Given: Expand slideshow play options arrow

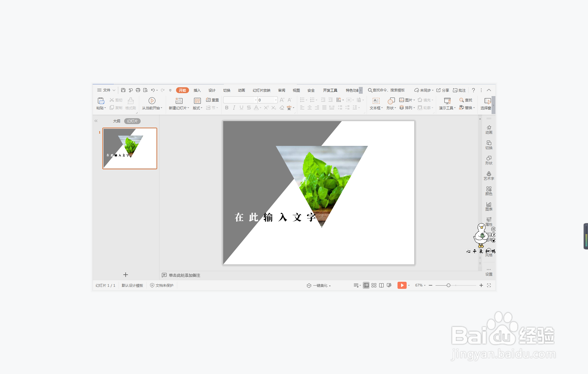Looking at the screenshot, I should [409, 285].
